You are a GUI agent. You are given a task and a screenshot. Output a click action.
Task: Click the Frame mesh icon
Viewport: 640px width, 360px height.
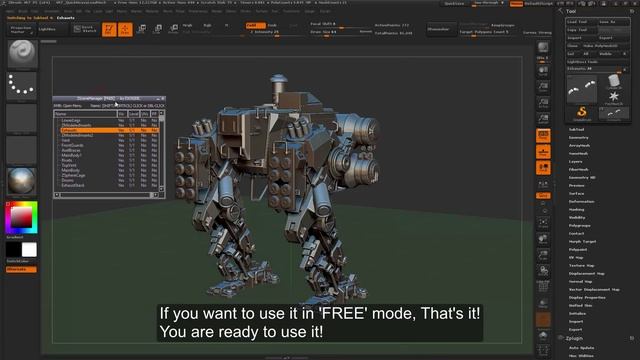(x=543, y=223)
